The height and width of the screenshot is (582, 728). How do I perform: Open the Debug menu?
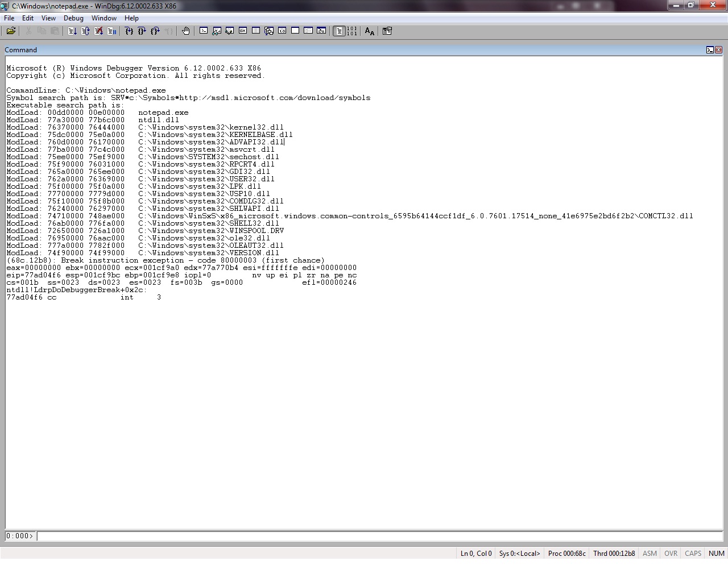[73, 18]
